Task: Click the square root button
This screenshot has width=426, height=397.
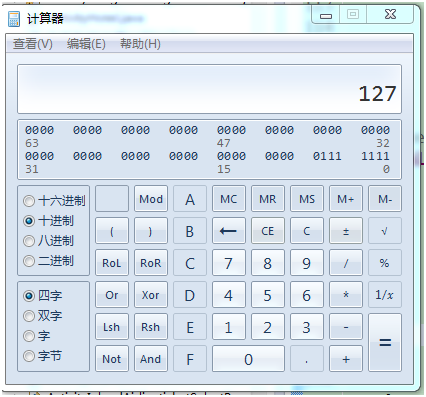Action: click(x=385, y=231)
